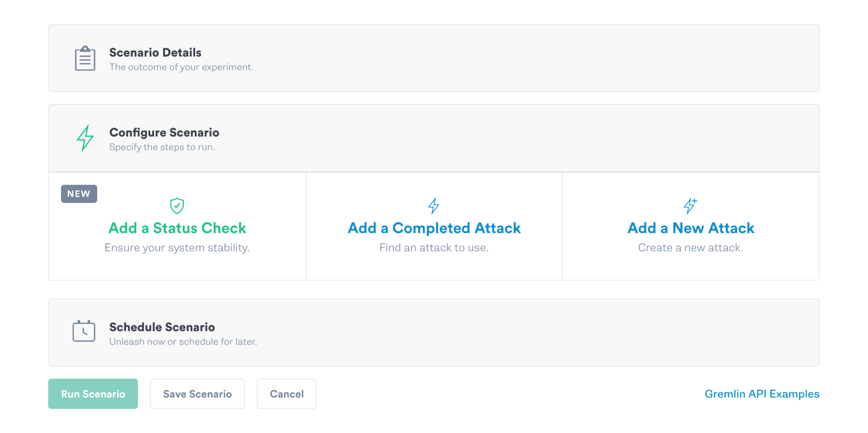The height and width of the screenshot is (433, 868).
Task: Open Gremlin API Examples
Action: click(761, 393)
